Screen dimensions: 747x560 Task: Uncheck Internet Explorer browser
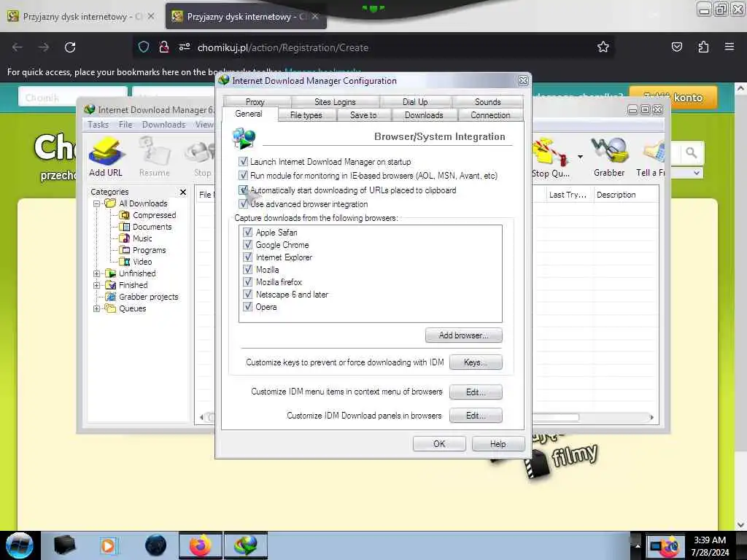click(x=248, y=257)
